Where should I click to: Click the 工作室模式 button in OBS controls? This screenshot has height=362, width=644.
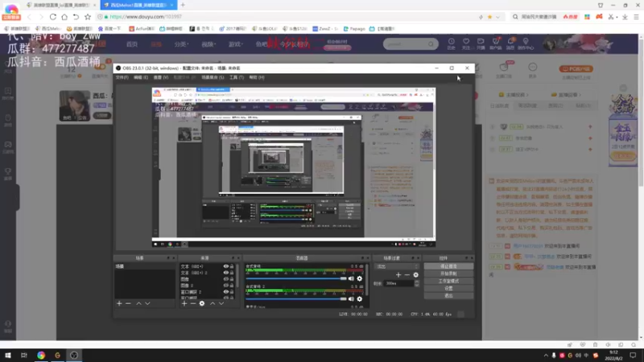click(448, 281)
